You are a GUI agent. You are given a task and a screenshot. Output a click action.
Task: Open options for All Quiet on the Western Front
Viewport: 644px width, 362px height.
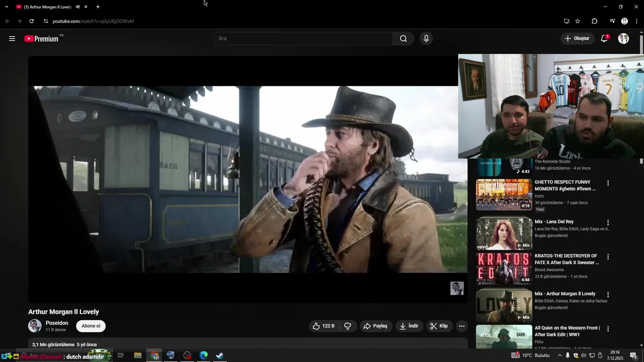click(x=608, y=329)
